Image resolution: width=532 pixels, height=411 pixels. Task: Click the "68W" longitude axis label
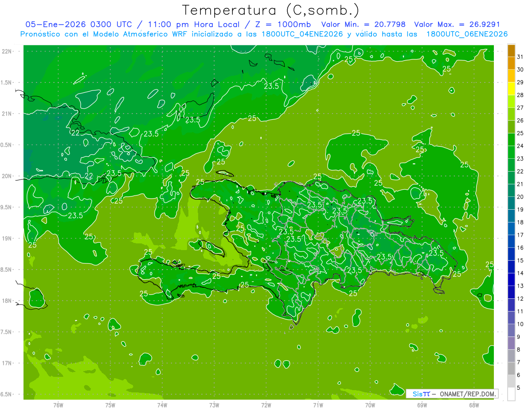click(x=474, y=405)
